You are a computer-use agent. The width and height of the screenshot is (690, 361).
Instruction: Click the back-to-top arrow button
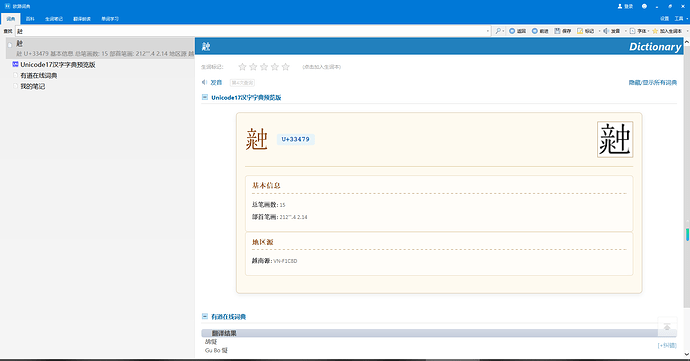pyautogui.click(x=667, y=327)
